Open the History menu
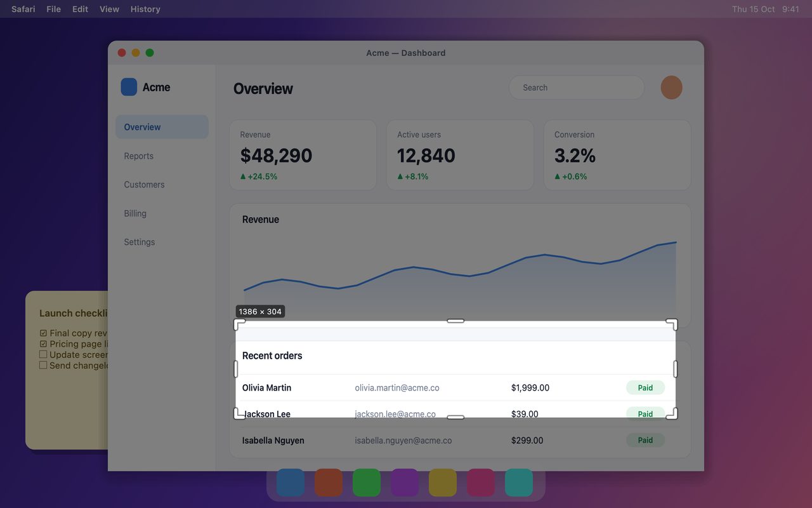Viewport: 812px width, 508px height. pyautogui.click(x=145, y=9)
